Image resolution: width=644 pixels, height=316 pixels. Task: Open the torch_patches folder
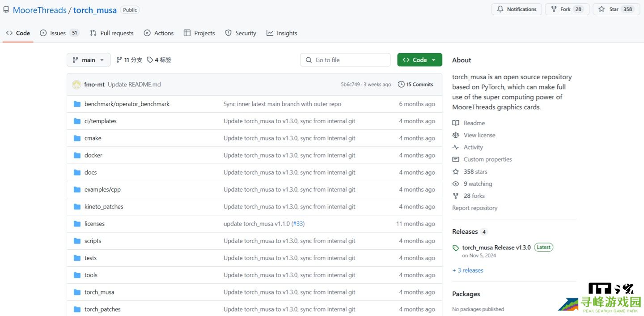[x=102, y=309]
